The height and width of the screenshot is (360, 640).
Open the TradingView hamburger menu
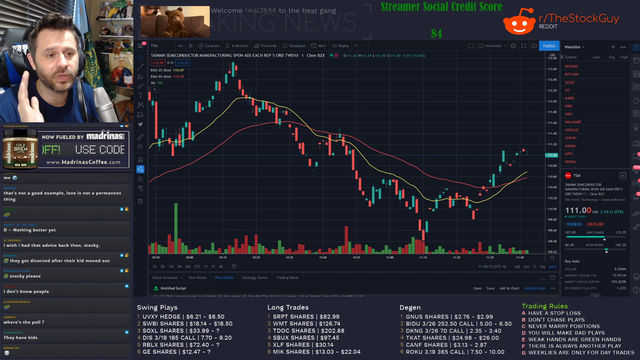(140, 45)
